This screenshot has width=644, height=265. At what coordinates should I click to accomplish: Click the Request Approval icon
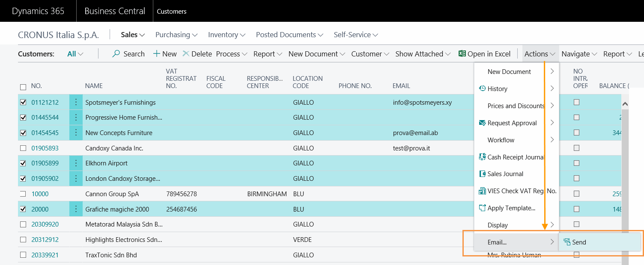point(482,123)
